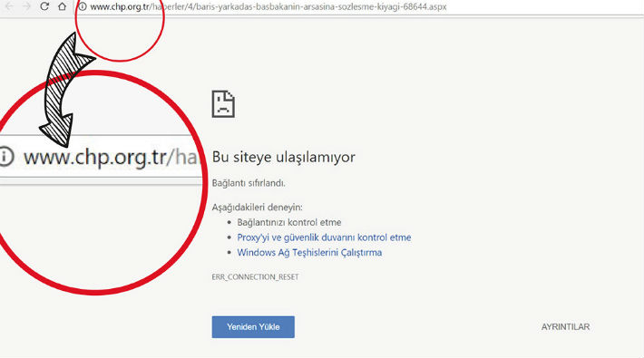This screenshot has width=644, height=358.
Task: Click the sad page error icon
Action: (223, 104)
